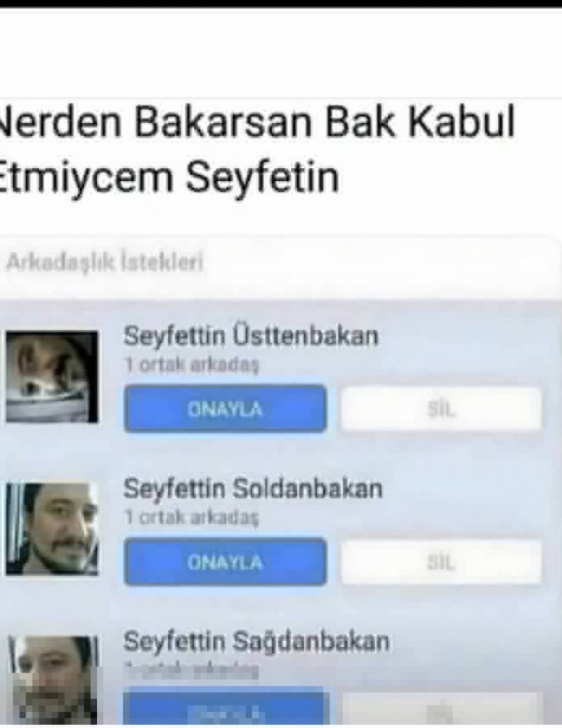Image resolution: width=562 pixels, height=728 pixels.
Task: Open the Seyfettin Soldanbakan name link
Action: tap(252, 488)
